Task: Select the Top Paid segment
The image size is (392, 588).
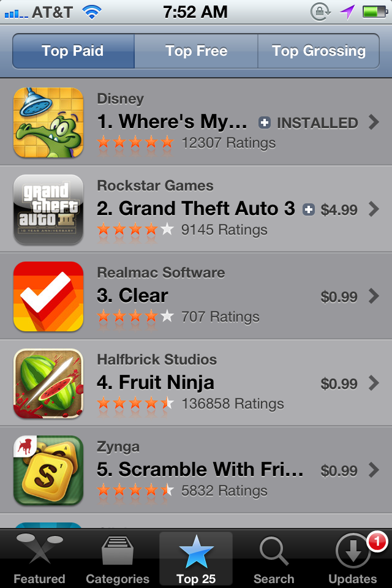Action: 73,51
